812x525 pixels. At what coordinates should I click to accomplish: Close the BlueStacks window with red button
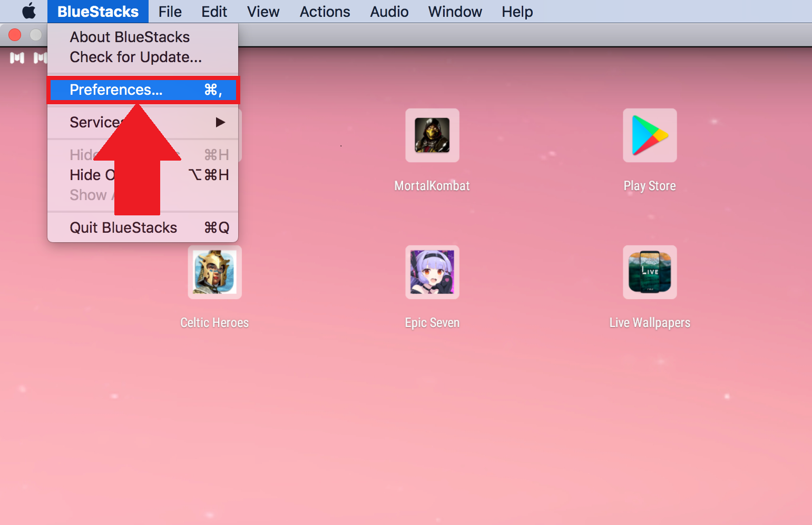tap(15, 35)
